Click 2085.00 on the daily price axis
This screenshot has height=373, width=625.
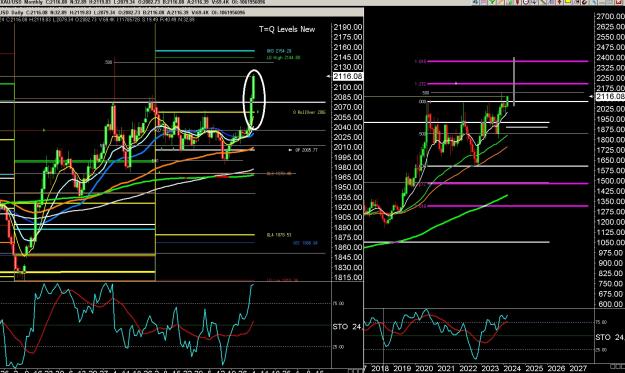[x=348, y=97]
